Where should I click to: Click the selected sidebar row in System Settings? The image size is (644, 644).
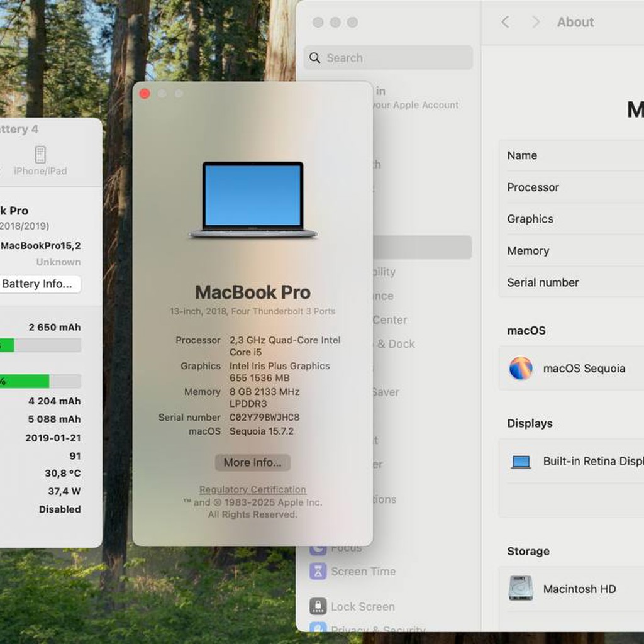(x=422, y=247)
